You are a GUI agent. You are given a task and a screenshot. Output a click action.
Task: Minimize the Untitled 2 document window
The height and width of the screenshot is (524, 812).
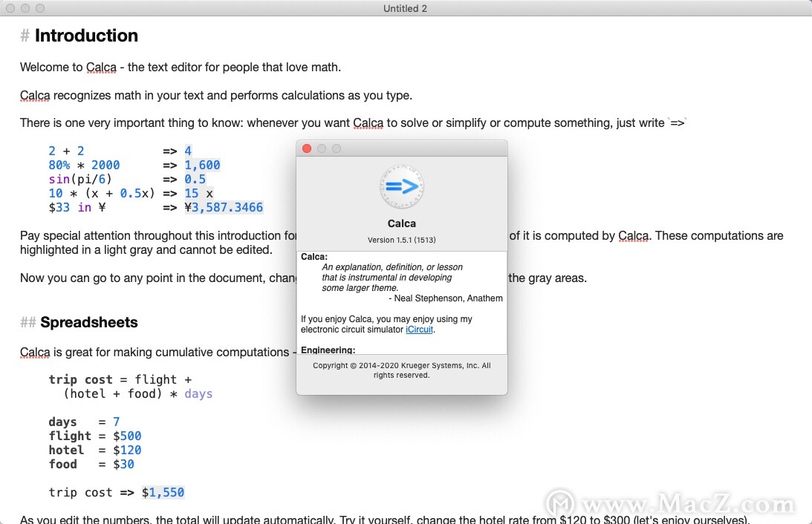pos(25,8)
